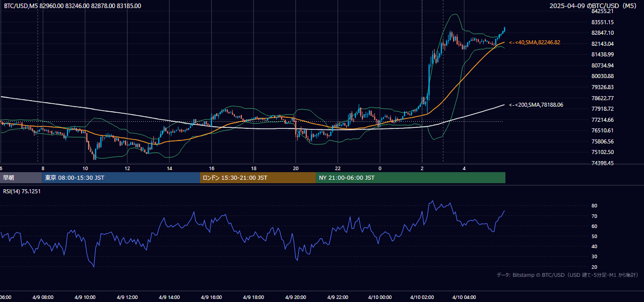Click bottom time label 4/9 20:00

point(296,297)
